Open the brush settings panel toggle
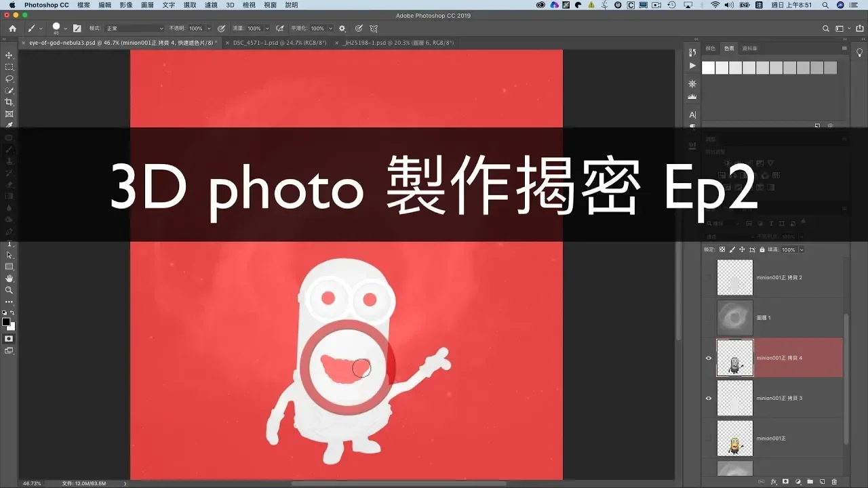The image size is (868, 488). pos(77,28)
